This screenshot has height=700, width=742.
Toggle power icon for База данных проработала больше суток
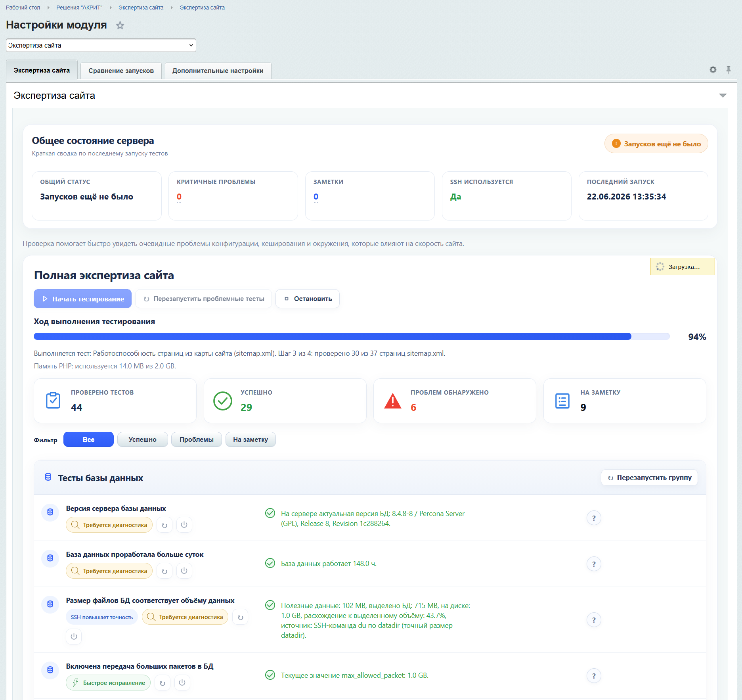coord(184,571)
